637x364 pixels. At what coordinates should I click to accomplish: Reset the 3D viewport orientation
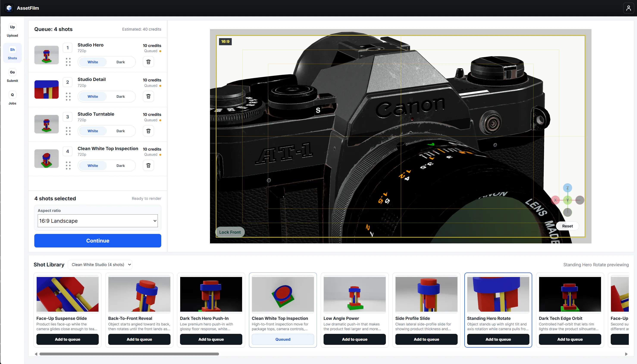click(x=567, y=226)
